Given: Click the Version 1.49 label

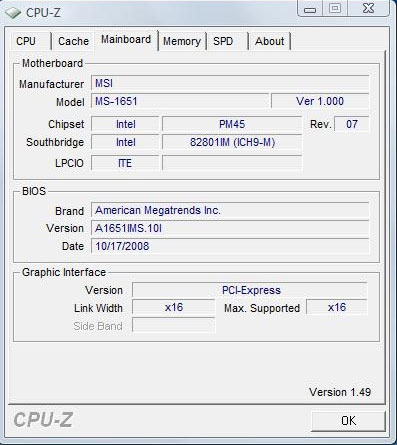Looking at the screenshot, I should (340, 392).
